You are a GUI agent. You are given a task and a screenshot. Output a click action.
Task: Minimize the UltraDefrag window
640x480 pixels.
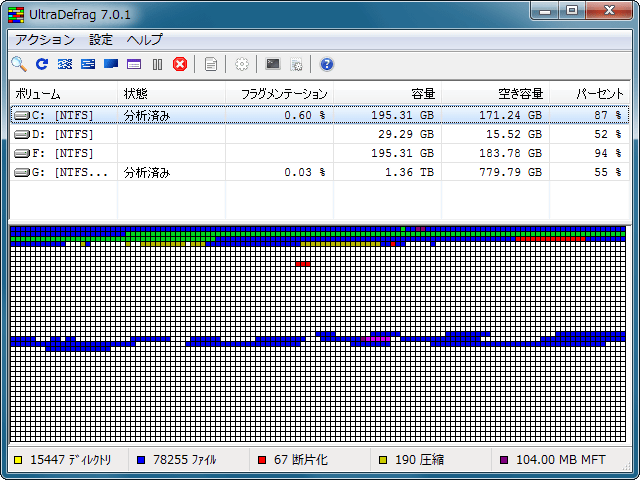click(544, 11)
